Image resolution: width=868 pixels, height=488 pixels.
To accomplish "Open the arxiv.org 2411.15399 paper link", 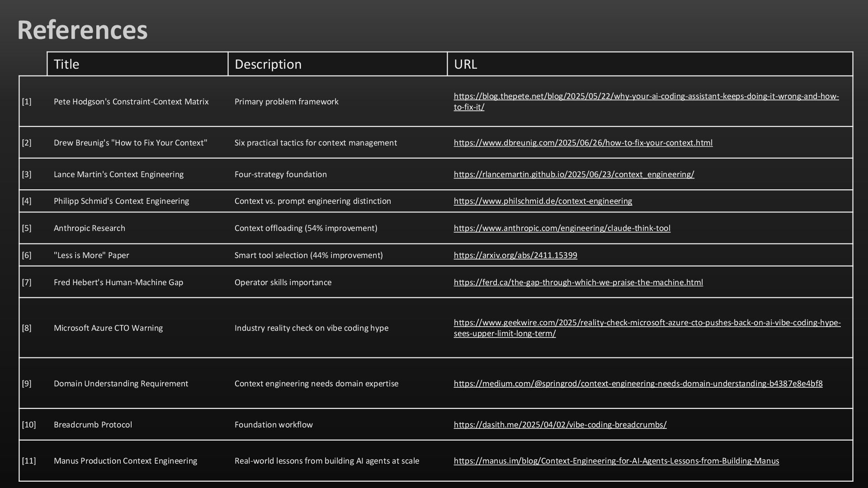I will (x=515, y=255).
